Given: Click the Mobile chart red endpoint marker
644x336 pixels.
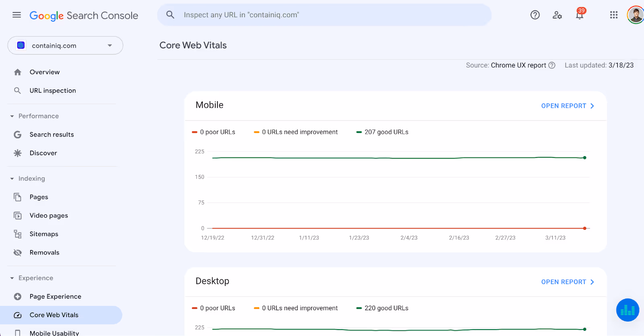Looking at the screenshot, I should point(585,228).
